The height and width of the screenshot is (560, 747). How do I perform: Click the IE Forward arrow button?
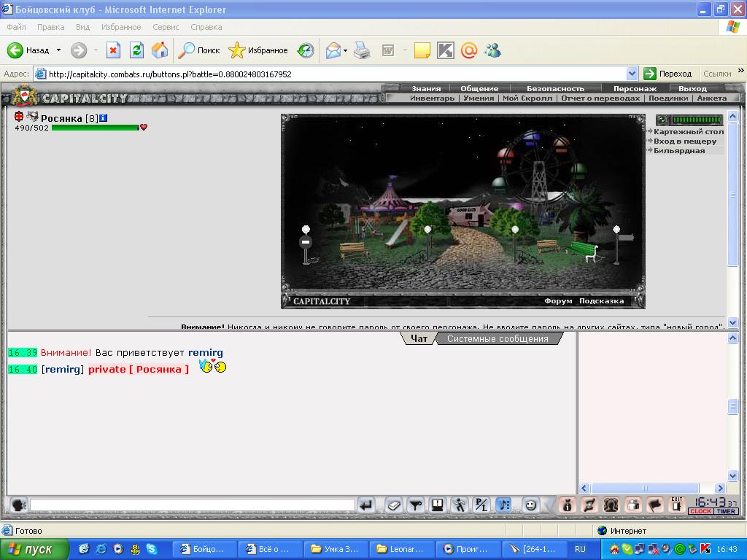click(x=79, y=50)
